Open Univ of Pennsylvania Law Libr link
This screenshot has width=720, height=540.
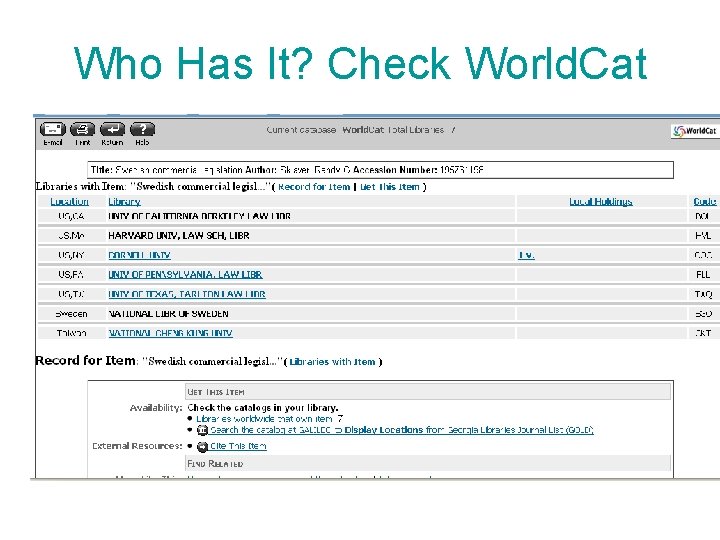[185, 275]
